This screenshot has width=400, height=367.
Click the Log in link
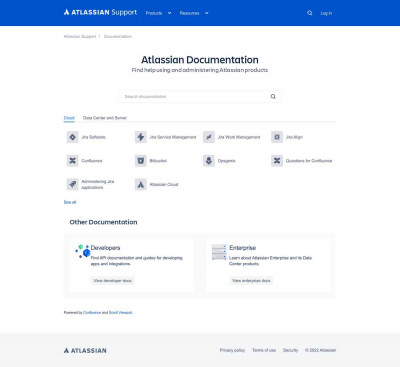pyautogui.click(x=326, y=13)
